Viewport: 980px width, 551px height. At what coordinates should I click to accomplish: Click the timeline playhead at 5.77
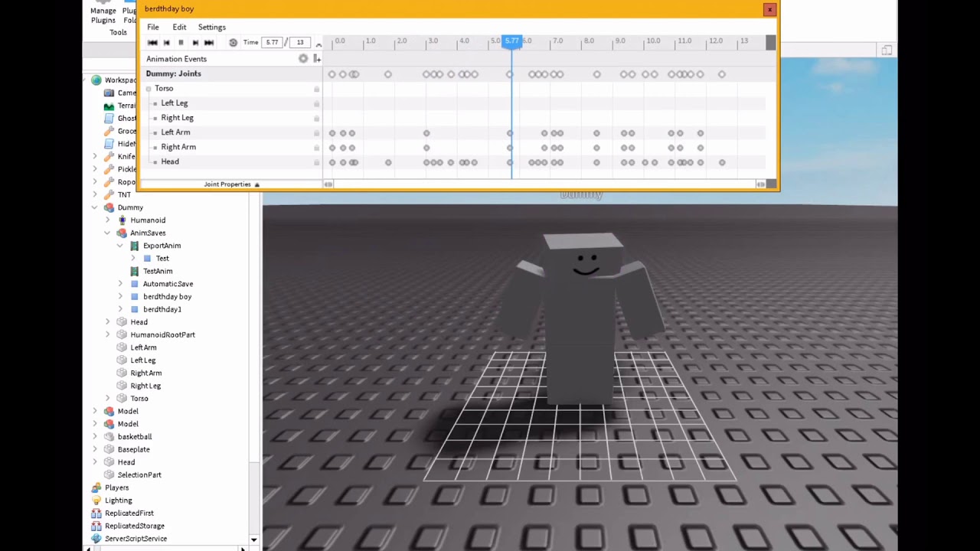tap(511, 41)
